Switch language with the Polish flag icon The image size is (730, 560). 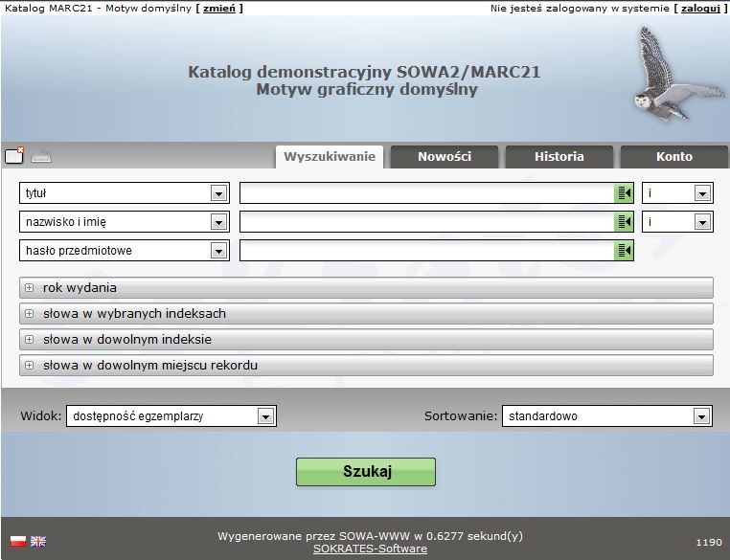tap(17, 541)
